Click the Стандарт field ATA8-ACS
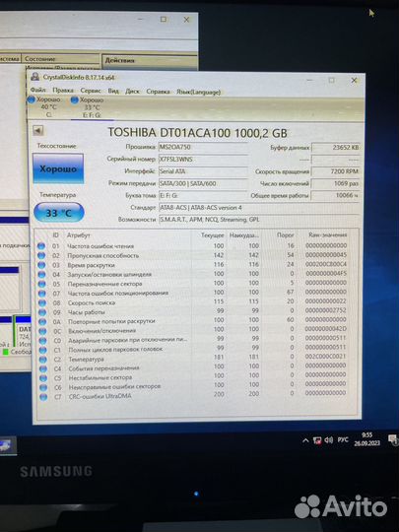Viewport: 399px width, 532px height. 259,208
